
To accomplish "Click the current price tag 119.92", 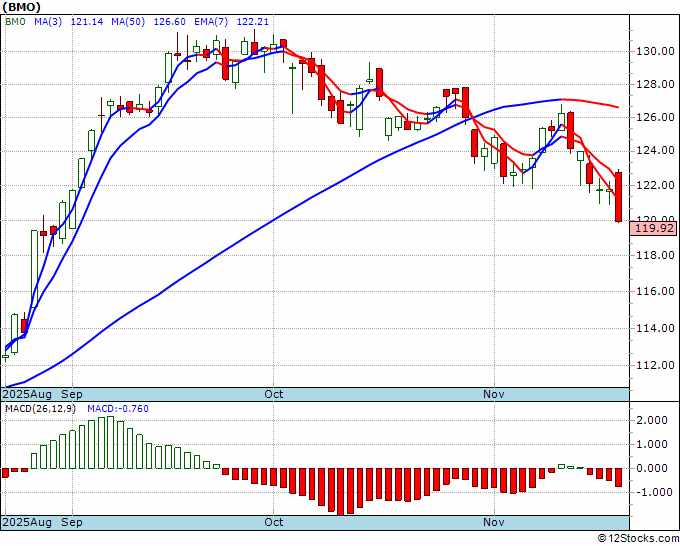I will [x=654, y=228].
